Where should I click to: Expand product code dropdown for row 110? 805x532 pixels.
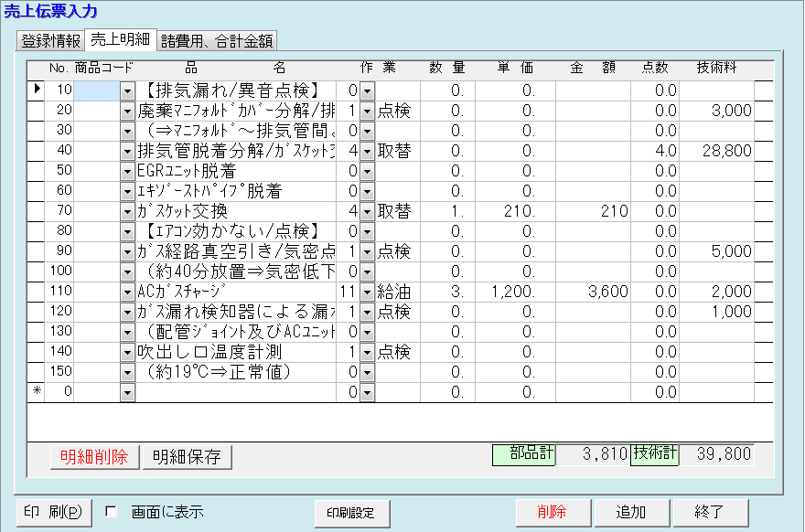127,292
